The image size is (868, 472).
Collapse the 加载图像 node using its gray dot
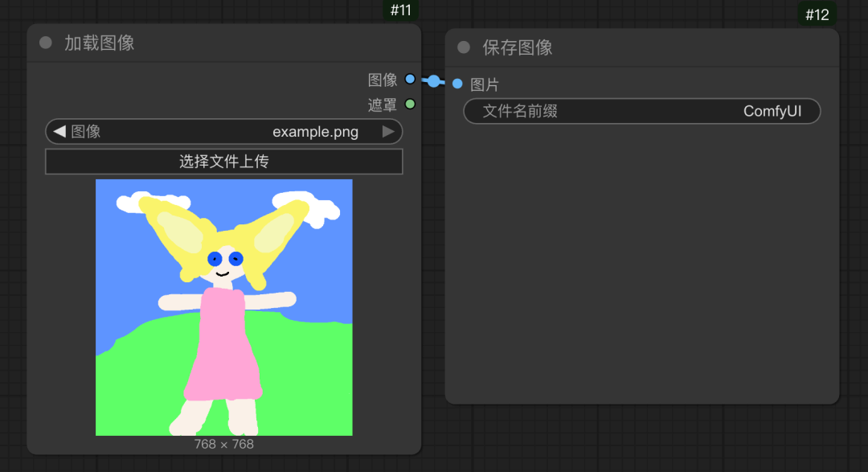coord(46,43)
